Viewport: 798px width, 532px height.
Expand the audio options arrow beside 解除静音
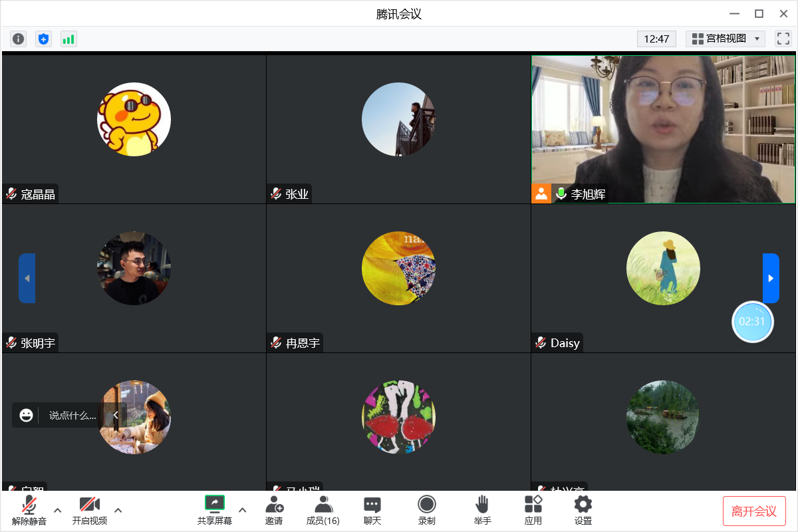pyautogui.click(x=58, y=510)
